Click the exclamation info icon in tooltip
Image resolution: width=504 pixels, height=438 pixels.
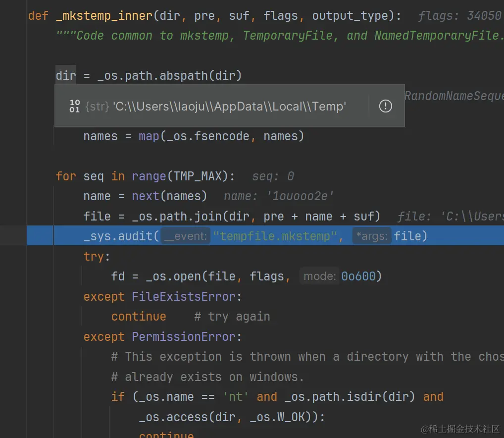[385, 106]
